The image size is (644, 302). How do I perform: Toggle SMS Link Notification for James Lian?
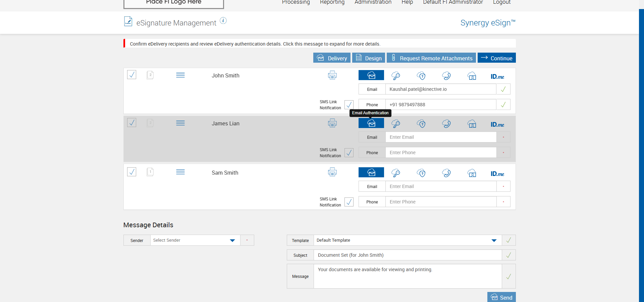[x=349, y=153]
